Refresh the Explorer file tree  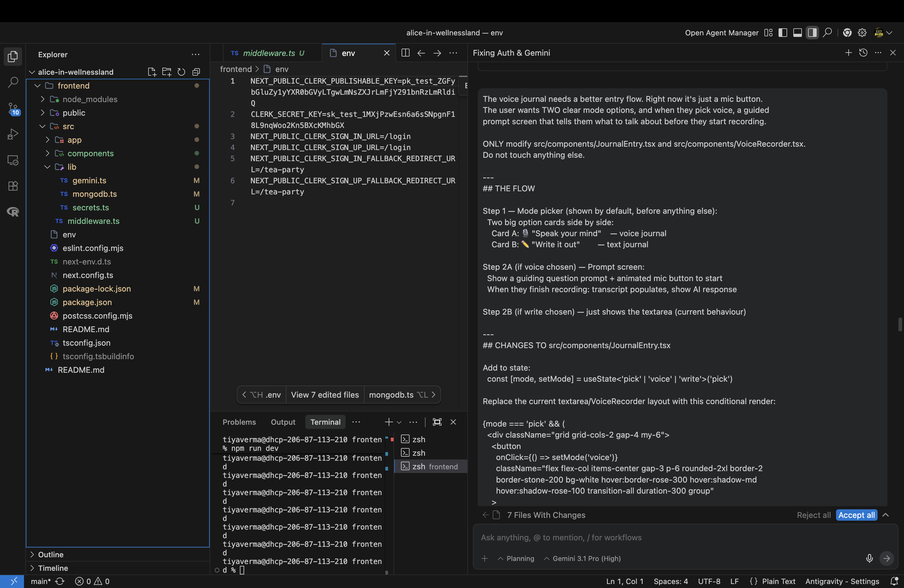(181, 72)
